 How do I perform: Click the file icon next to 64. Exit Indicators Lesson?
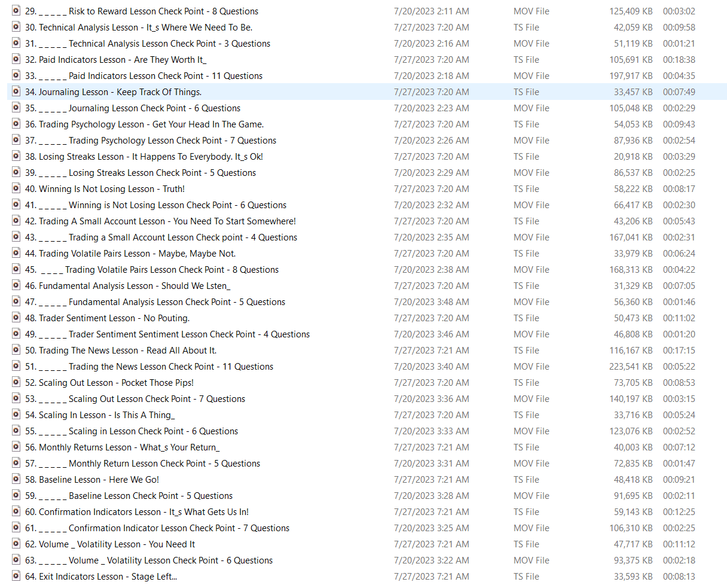point(16,576)
